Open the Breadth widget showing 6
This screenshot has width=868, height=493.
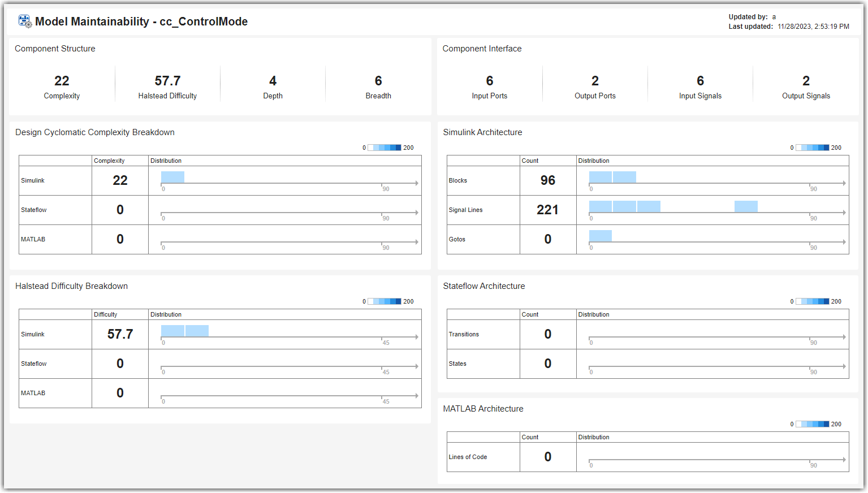(x=378, y=87)
